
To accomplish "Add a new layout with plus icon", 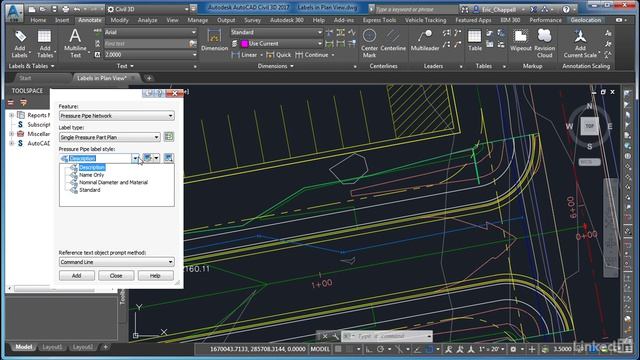I will click(x=105, y=347).
